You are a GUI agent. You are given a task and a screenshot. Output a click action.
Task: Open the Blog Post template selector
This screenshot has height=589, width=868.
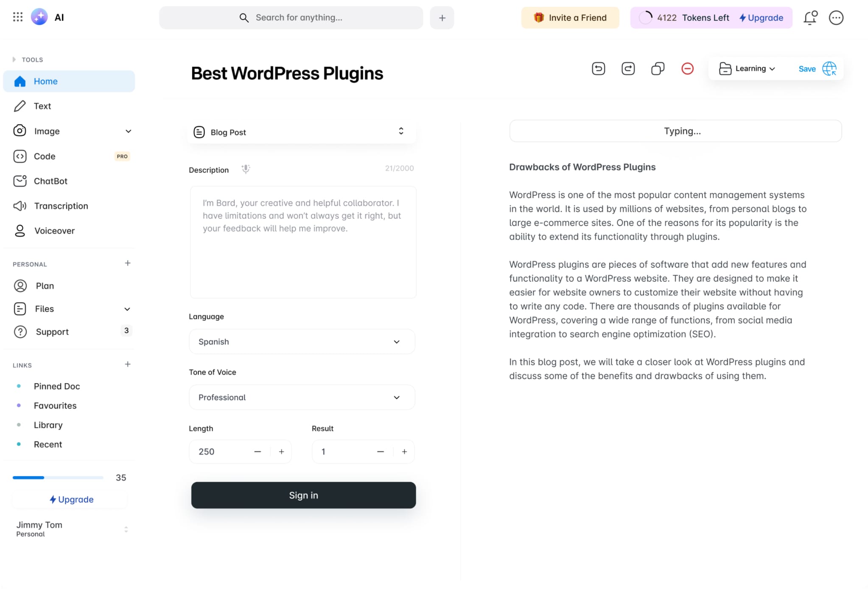point(301,132)
